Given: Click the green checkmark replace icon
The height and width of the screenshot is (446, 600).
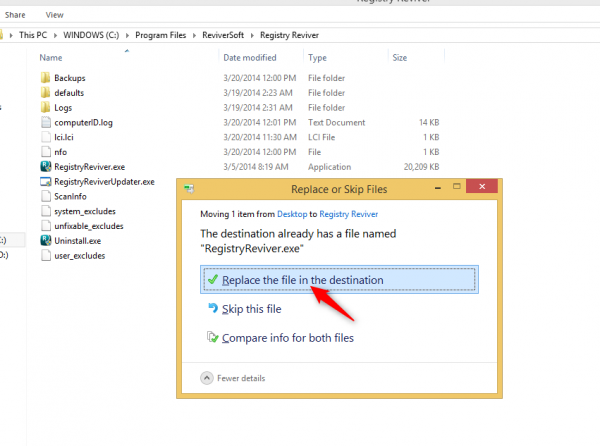Looking at the screenshot, I should point(213,280).
